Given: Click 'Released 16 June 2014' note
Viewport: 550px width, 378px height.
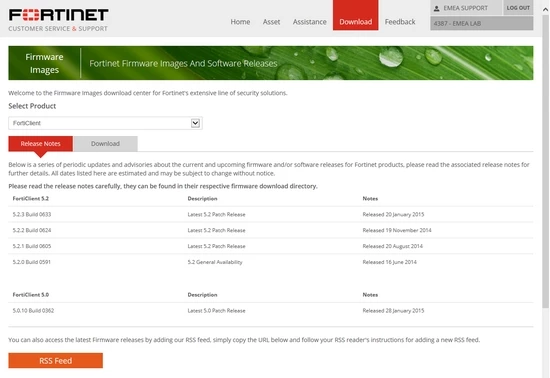Looking at the screenshot, I should click(390, 262).
